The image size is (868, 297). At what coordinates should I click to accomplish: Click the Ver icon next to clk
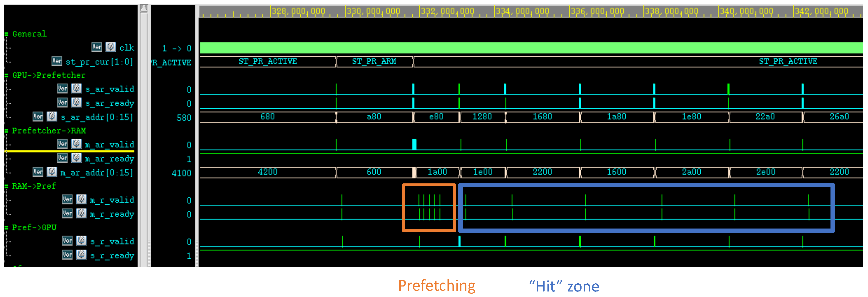[x=97, y=47]
